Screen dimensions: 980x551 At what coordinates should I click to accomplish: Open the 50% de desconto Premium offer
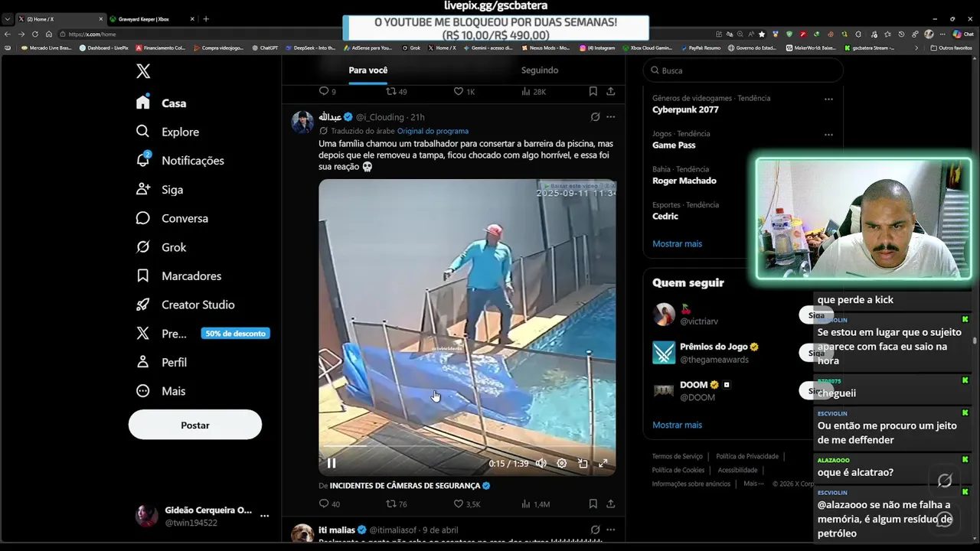[x=235, y=334]
